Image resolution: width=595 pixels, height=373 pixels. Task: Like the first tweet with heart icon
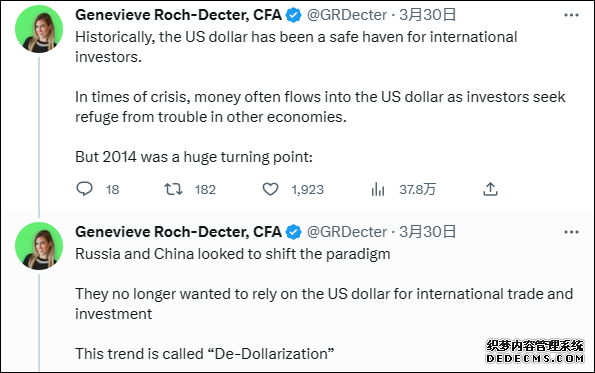(270, 189)
